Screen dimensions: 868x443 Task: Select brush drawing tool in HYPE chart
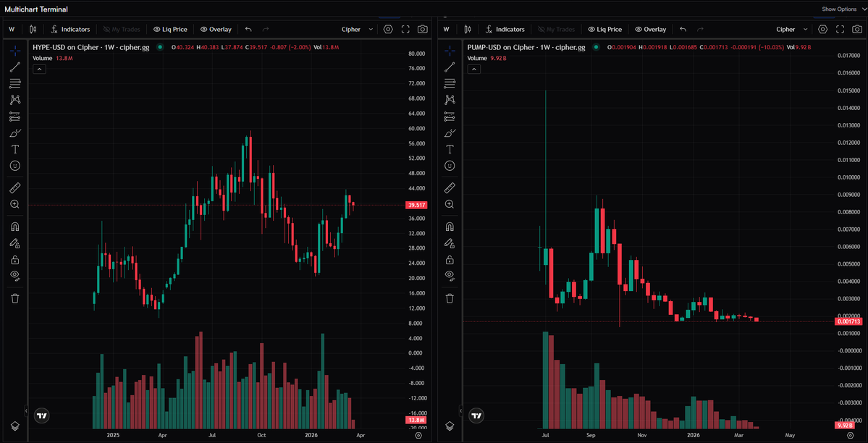pos(15,133)
